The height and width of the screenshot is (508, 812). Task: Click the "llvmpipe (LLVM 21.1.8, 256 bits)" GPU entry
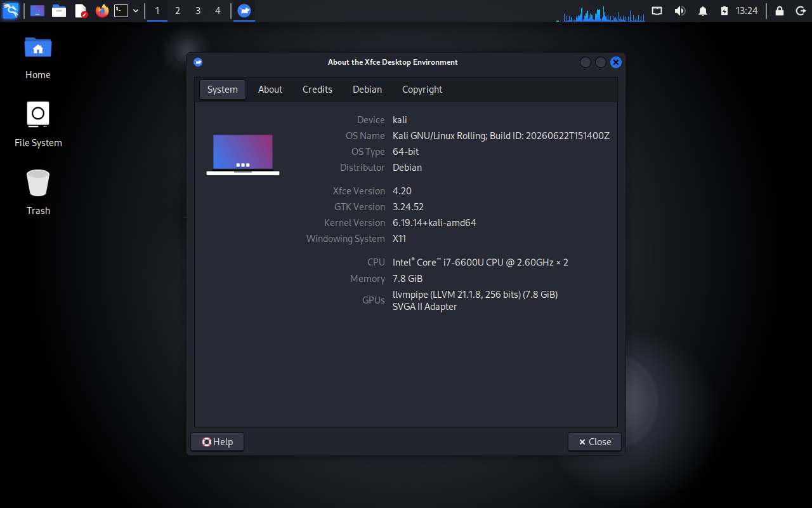[475, 295]
